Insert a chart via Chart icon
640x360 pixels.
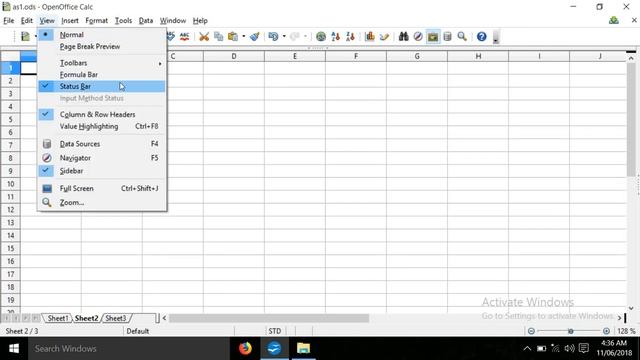click(x=370, y=37)
